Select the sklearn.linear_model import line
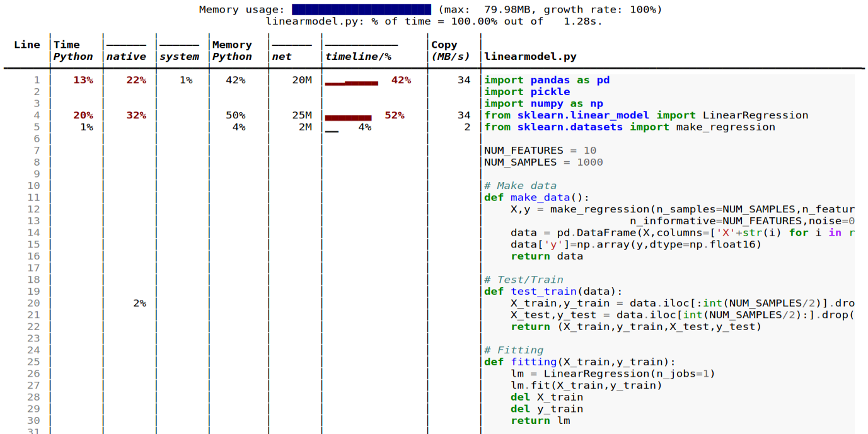 pos(645,115)
